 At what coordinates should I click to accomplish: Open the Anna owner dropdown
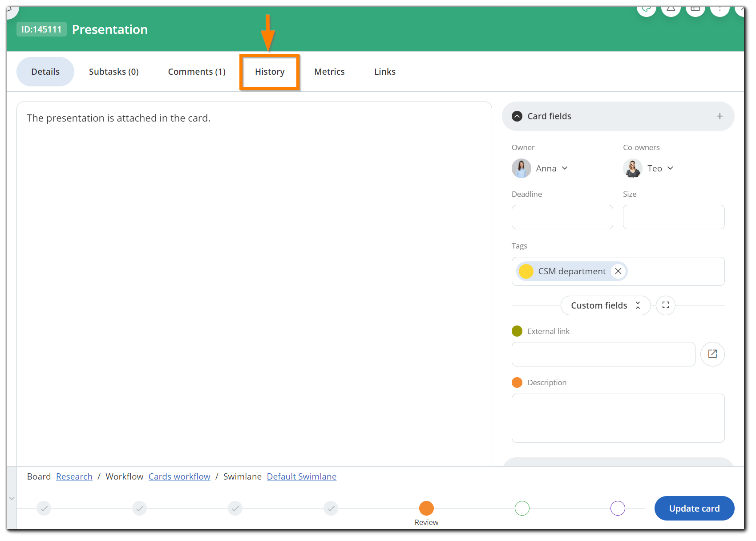(x=565, y=168)
